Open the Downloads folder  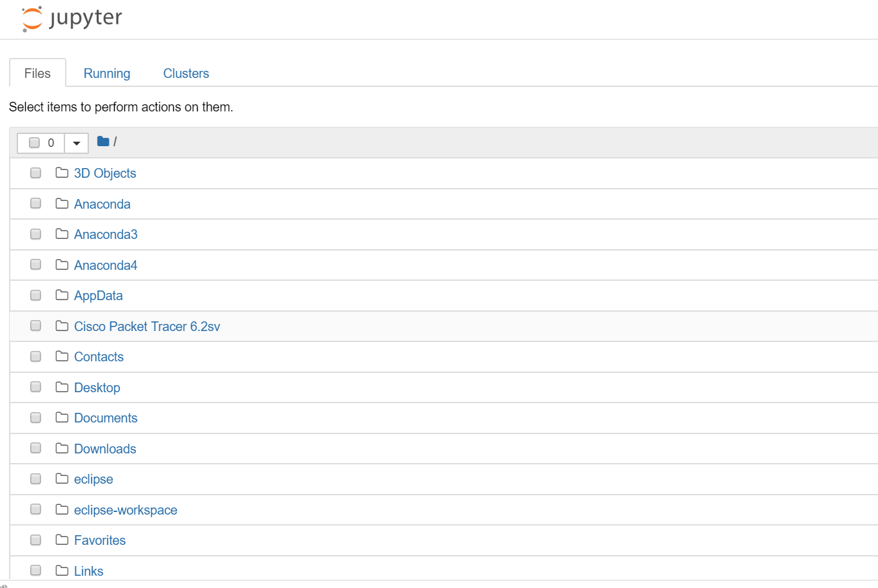coord(105,449)
